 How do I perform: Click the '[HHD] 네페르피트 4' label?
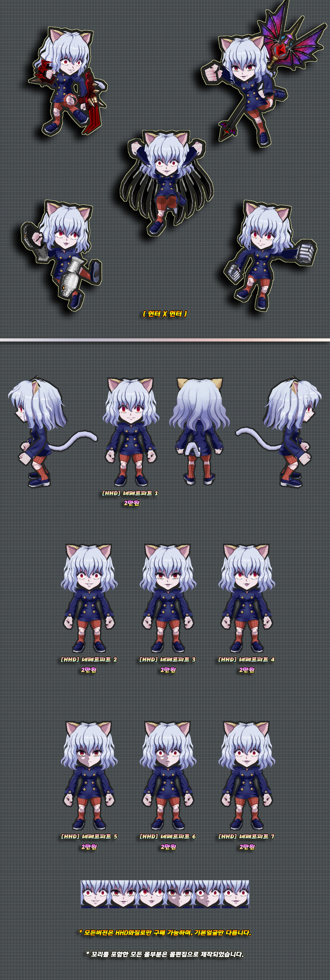click(247, 660)
